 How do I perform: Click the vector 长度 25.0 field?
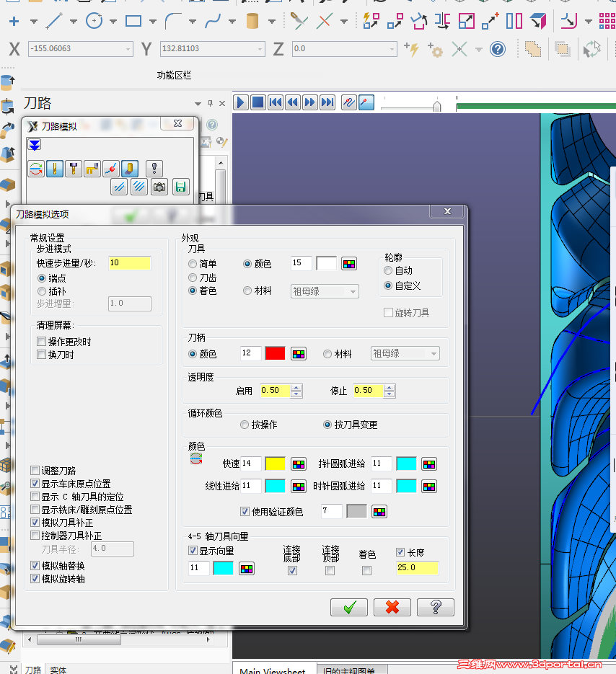417,568
